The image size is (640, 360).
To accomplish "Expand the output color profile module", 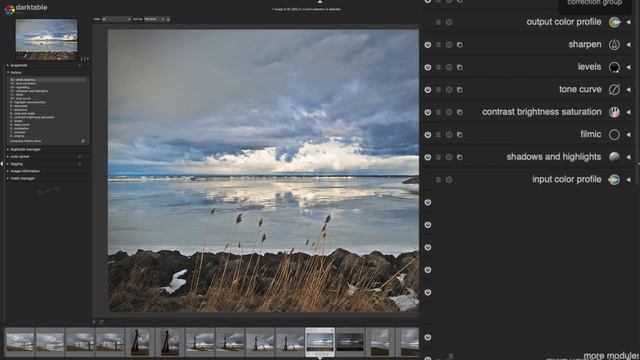I will pyautogui.click(x=628, y=22).
